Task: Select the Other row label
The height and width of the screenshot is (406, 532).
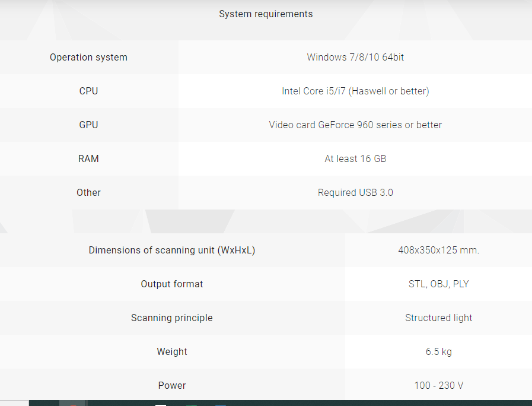Action: pos(88,192)
